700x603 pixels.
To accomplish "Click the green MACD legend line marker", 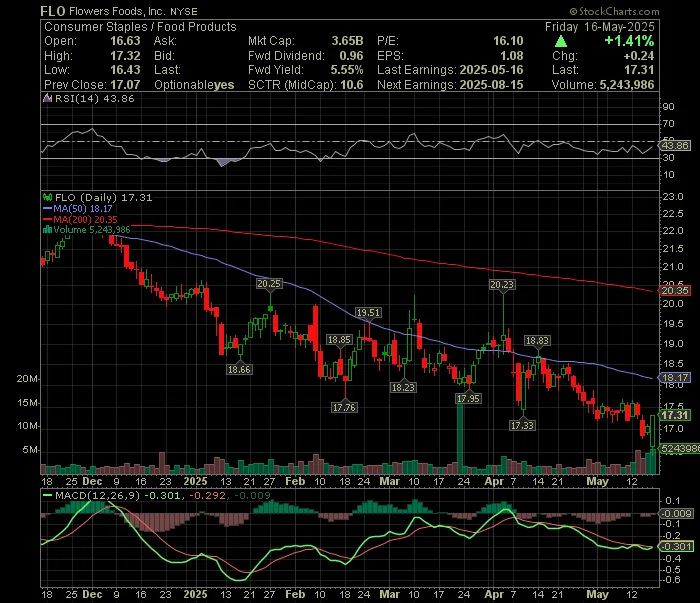I will point(47,495).
